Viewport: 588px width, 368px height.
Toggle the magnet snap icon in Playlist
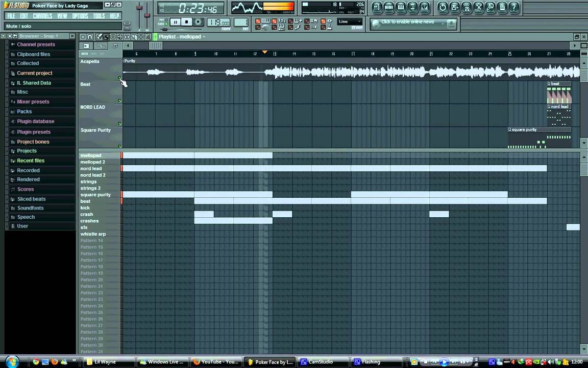(x=90, y=37)
